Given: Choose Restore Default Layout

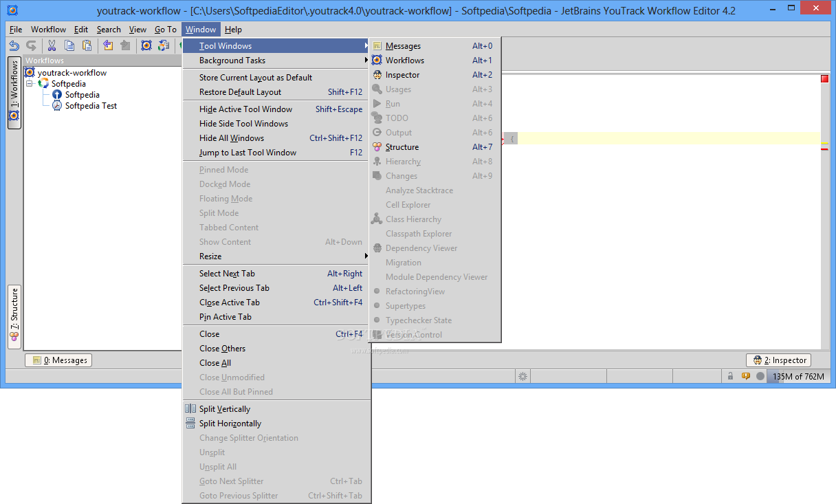Looking at the screenshot, I should [276, 92].
